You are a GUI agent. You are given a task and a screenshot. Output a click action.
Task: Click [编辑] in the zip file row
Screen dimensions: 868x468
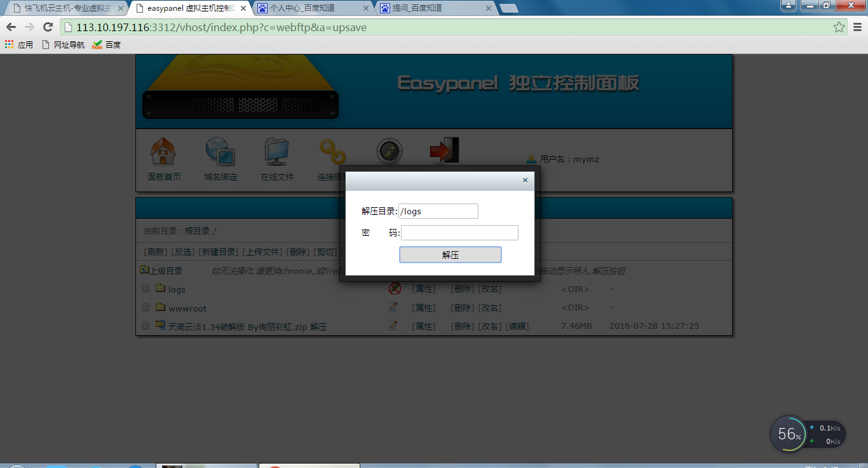517,326
